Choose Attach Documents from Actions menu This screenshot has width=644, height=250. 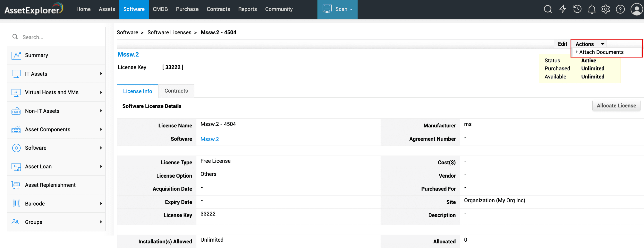[601, 52]
